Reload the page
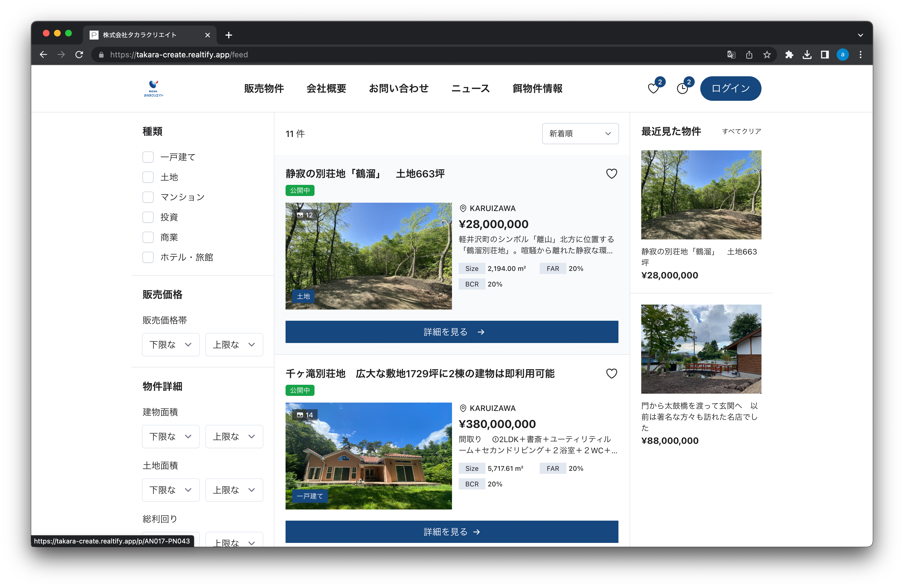This screenshot has height=588, width=904. 79,55
